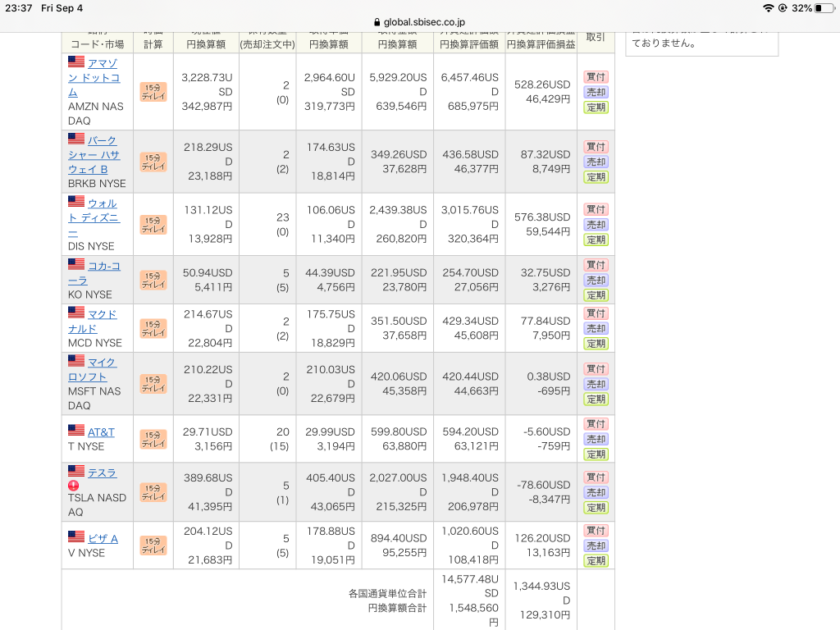
Task: Click the 15分ディレイ delay badge for TSLA
Action: (x=153, y=493)
